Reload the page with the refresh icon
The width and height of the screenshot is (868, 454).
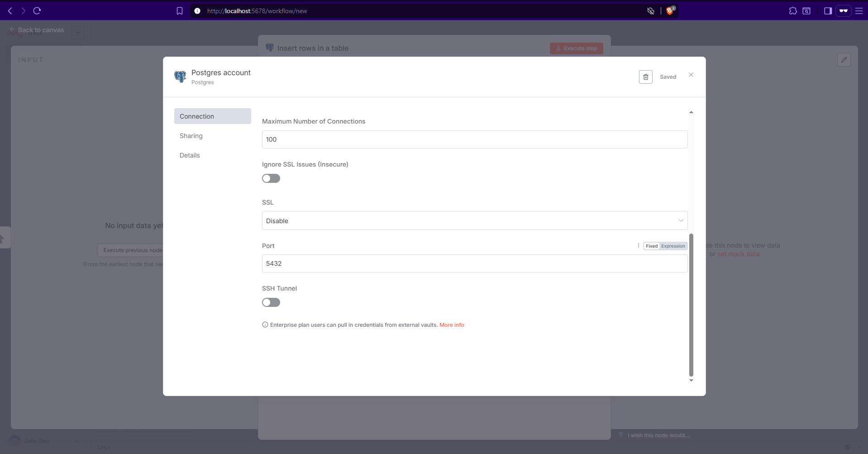37,11
